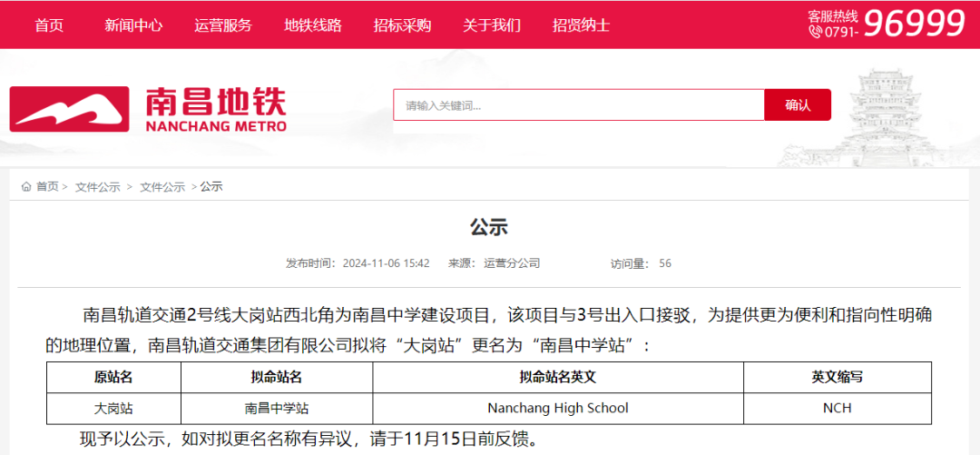This screenshot has width=980, height=455.
Task: Open second 文件公示 breadcrumb link
Action: point(162,186)
